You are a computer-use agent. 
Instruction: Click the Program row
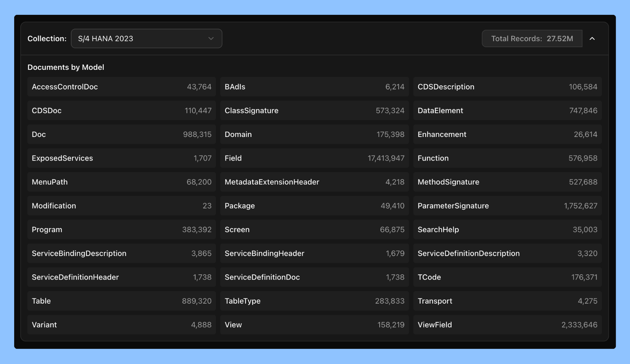[121, 229]
